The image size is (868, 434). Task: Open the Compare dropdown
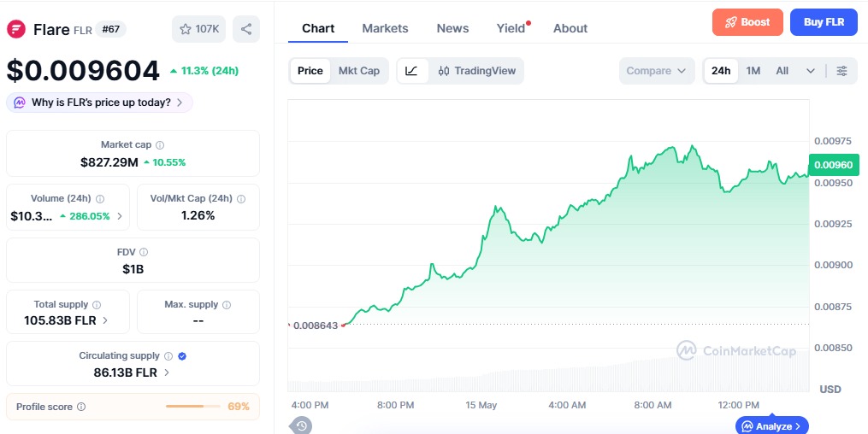pyautogui.click(x=657, y=71)
